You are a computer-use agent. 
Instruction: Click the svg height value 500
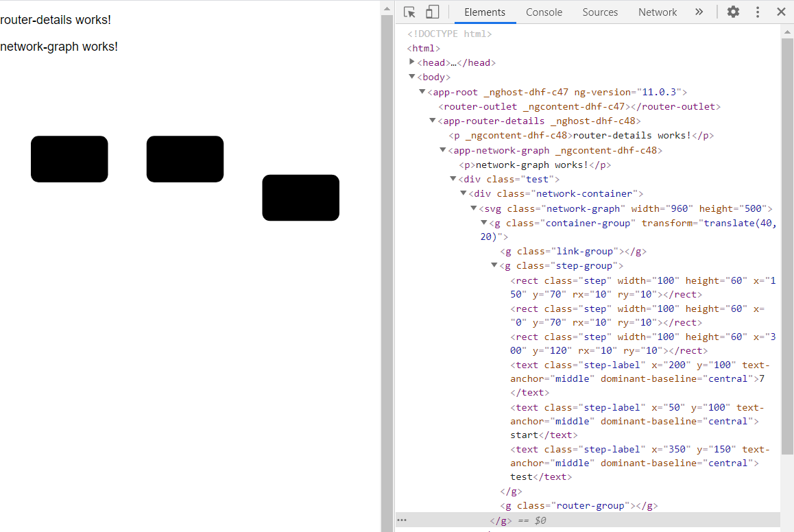click(x=752, y=208)
